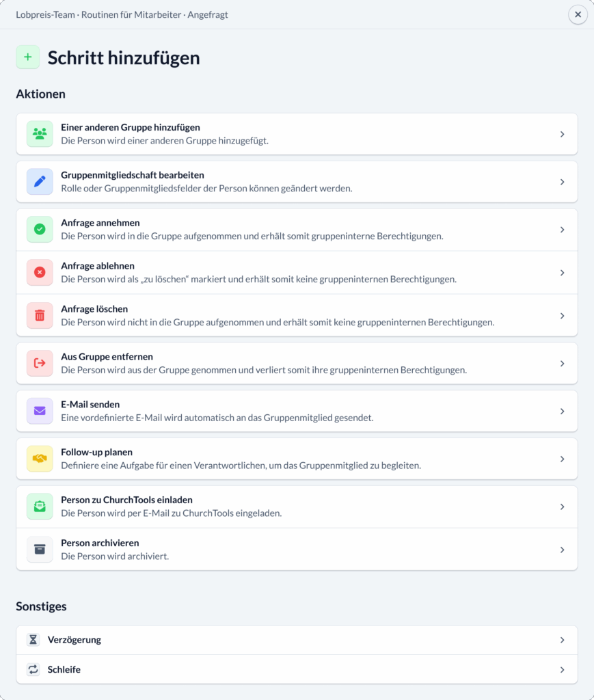Click the loop icon next to Schleife
Image resolution: width=594 pixels, height=700 pixels.
(33, 669)
